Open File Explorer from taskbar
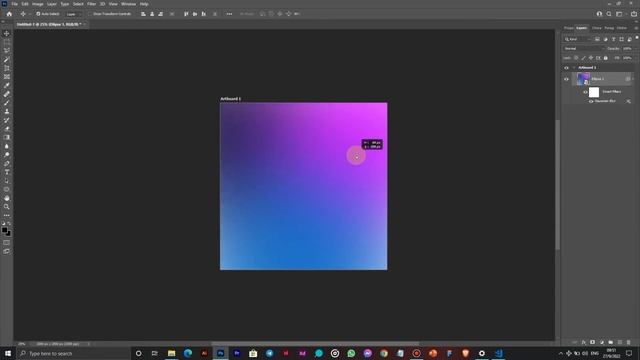The width and height of the screenshot is (640, 360). [x=171, y=353]
